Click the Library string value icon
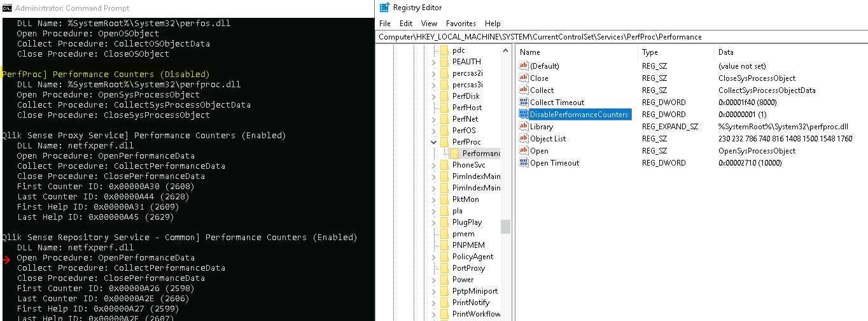The height and width of the screenshot is (321, 868). click(524, 127)
